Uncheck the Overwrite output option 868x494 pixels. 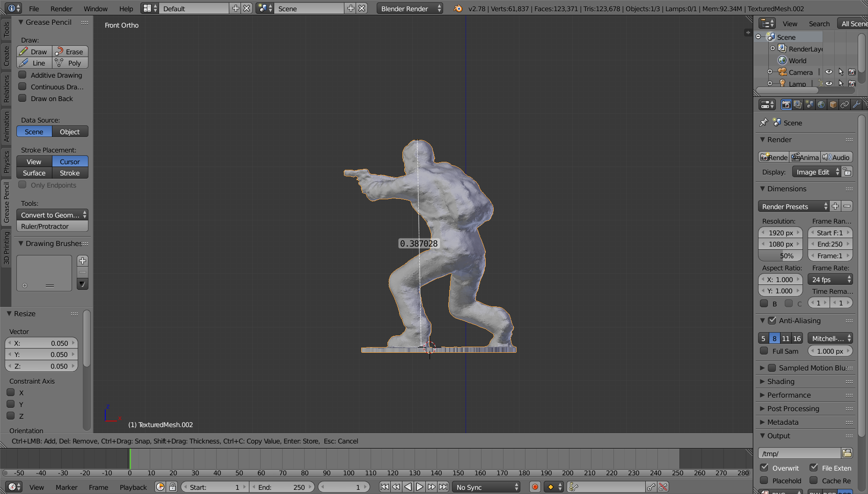coord(764,467)
